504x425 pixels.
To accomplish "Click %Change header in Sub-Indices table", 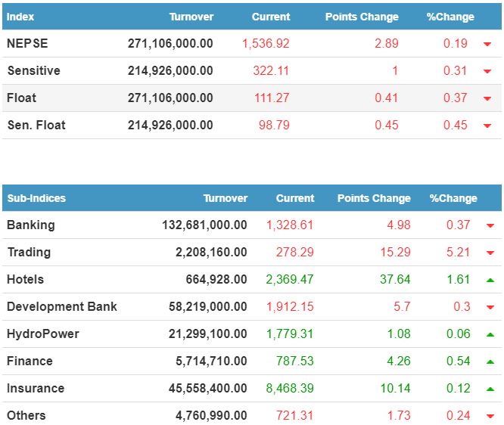I will pyautogui.click(x=453, y=198).
